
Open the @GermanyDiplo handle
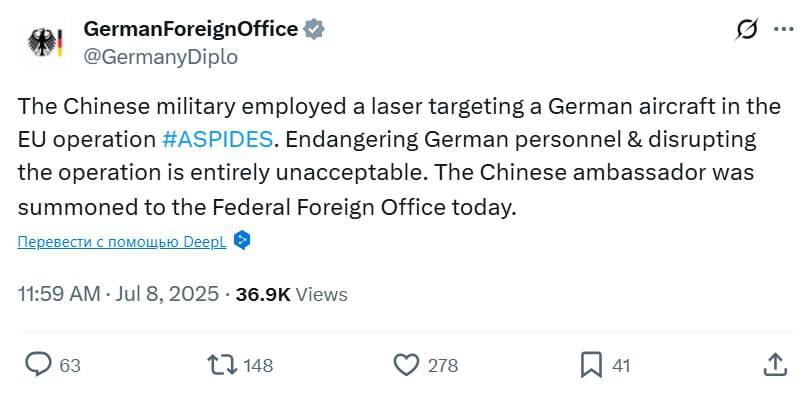(160, 57)
